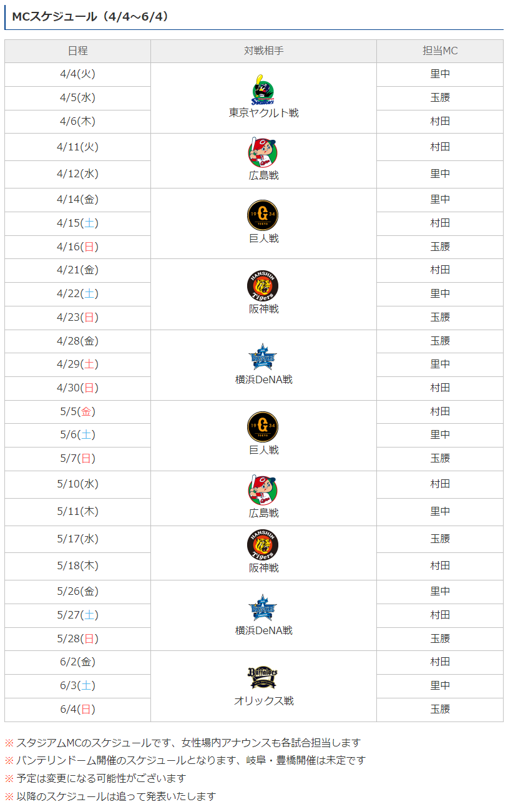This screenshot has width=508, height=812.
Task: Click the オリックス戦 label
Action: pyautogui.click(x=263, y=701)
